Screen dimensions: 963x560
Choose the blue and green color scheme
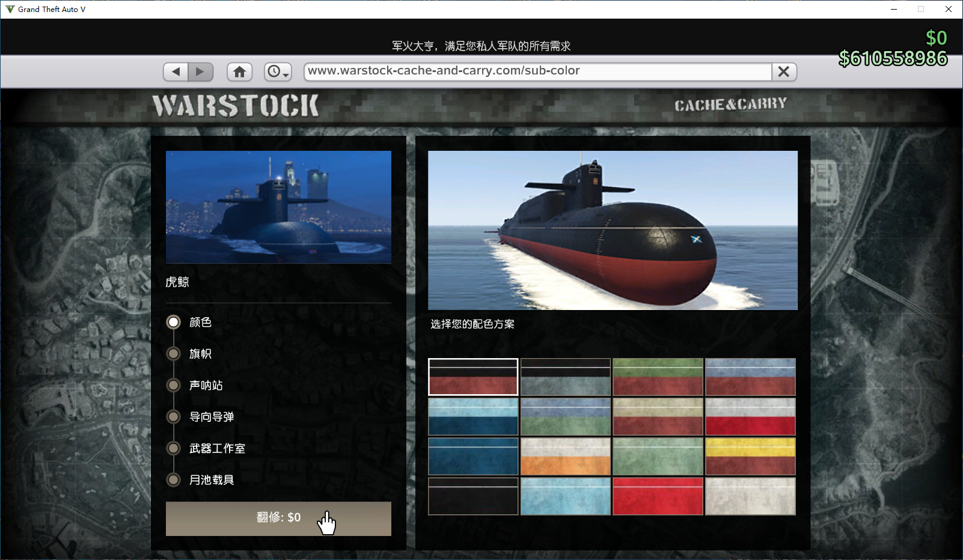click(566, 417)
